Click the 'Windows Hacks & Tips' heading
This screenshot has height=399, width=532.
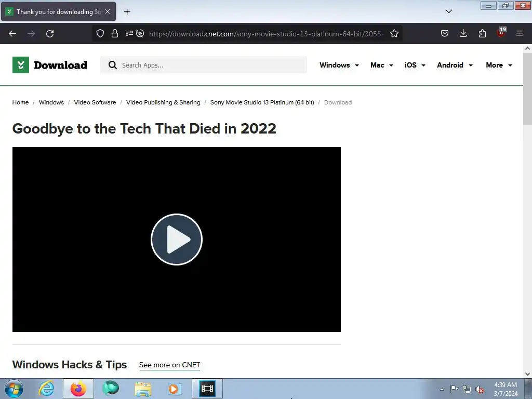pyautogui.click(x=70, y=364)
